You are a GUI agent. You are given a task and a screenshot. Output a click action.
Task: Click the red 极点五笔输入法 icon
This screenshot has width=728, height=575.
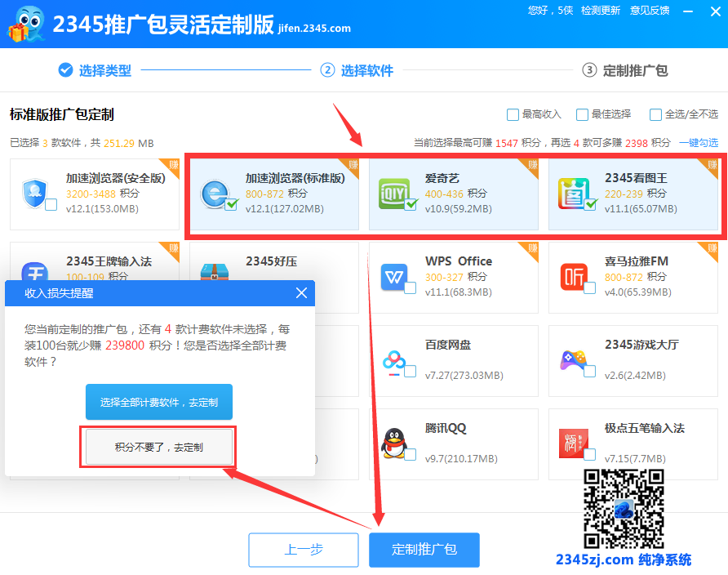pos(574,444)
